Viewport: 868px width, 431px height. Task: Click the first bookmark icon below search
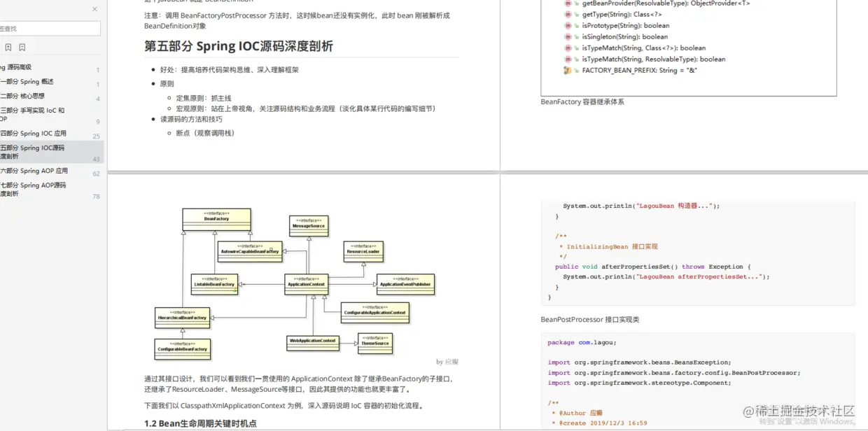8,48
